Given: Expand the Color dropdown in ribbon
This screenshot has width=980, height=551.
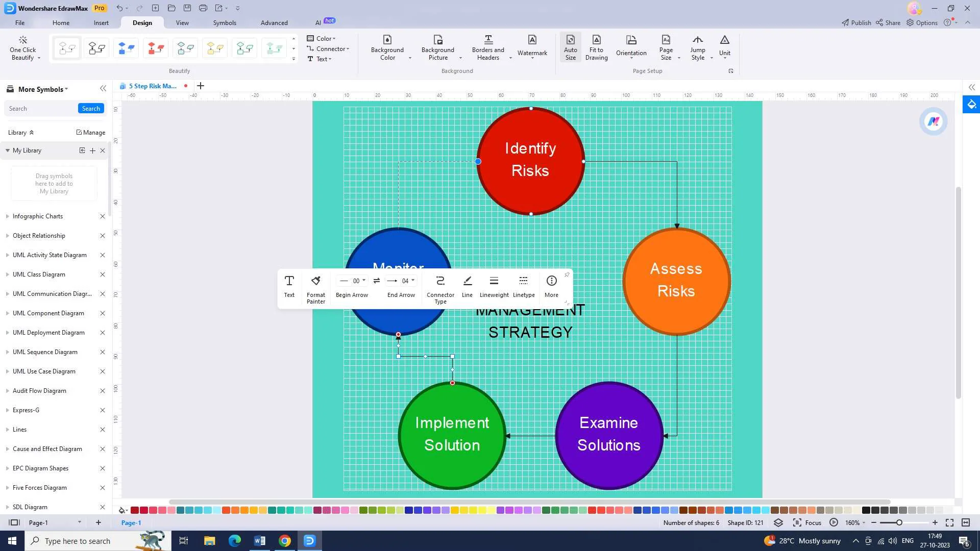Looking at the screenshot, I should [x=335, y=38].
